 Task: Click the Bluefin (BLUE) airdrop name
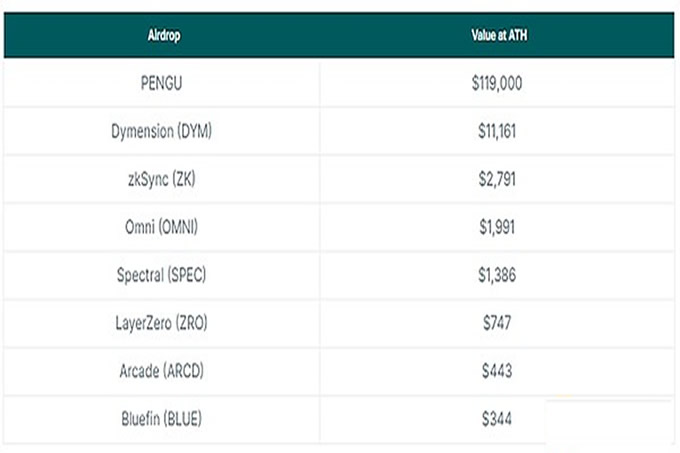coord(163,419)
